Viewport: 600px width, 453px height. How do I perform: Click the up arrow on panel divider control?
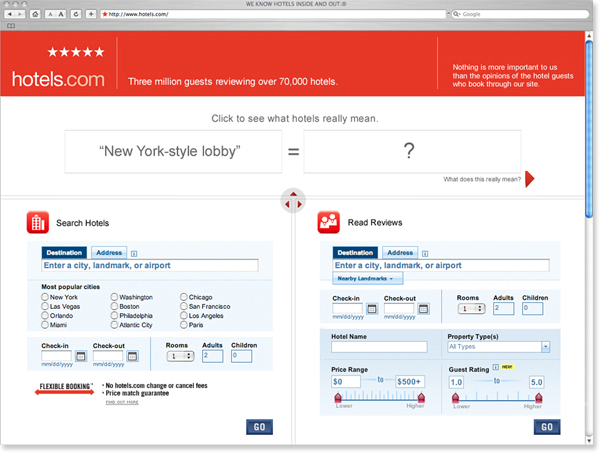click(x=293, y=194)
